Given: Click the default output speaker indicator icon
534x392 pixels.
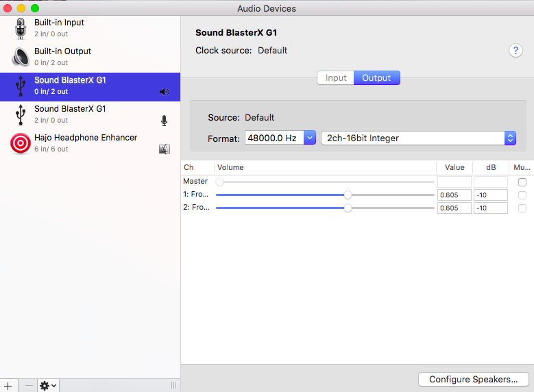Looking at the screenshot, I should tap(164, 92).
